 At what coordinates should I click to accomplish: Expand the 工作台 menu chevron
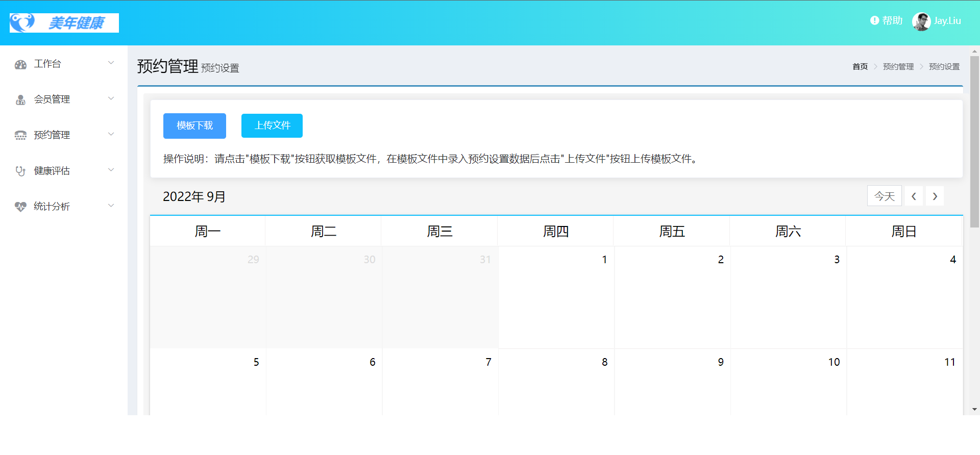[111, 63]
